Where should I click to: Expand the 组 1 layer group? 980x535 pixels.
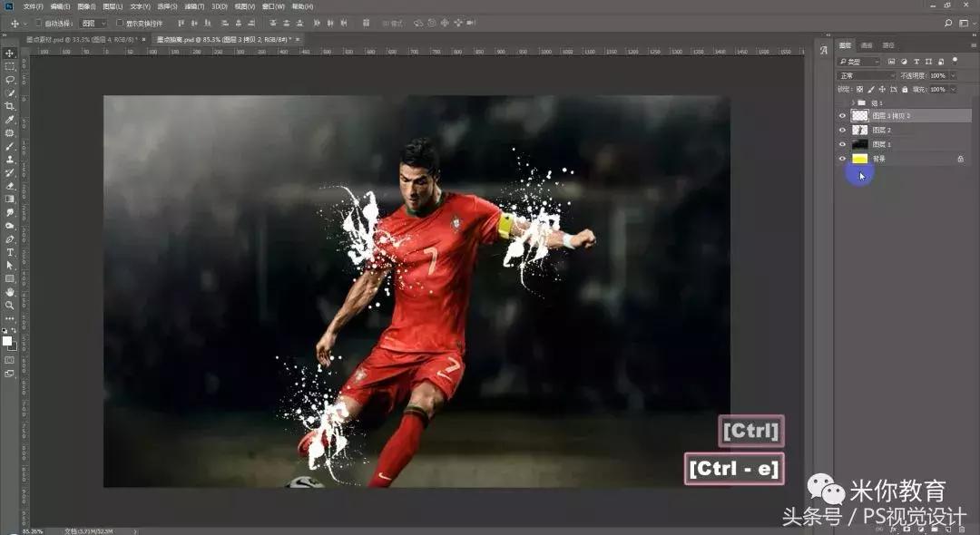click(x=853, y=102)
